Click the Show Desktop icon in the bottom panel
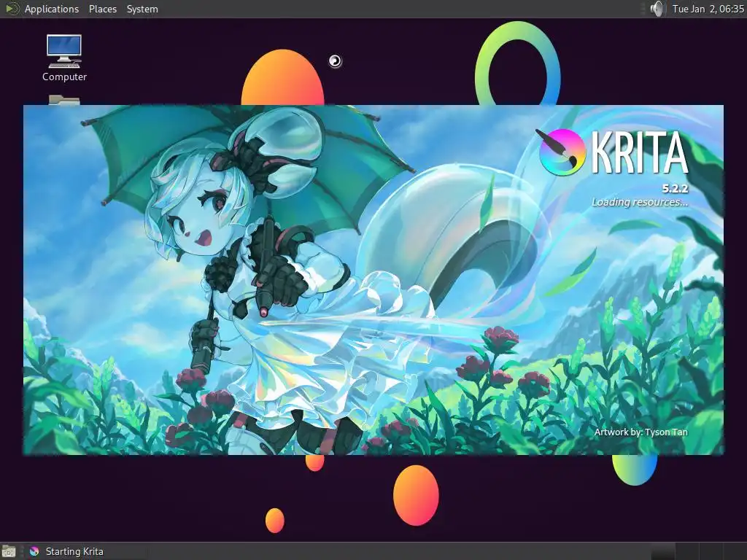This screenshot has height=560, width=747. pos(8,551)
